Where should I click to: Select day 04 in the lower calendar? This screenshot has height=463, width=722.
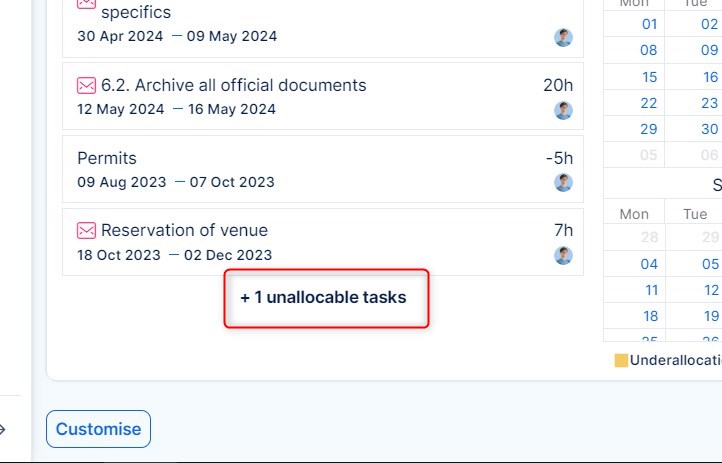coord(650,264)
